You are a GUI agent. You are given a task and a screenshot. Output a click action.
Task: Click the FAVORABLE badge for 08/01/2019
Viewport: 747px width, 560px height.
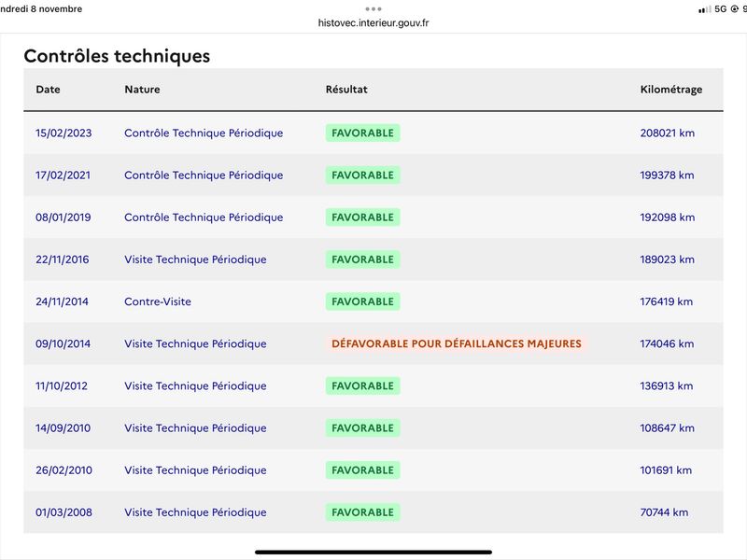(362, 217)
